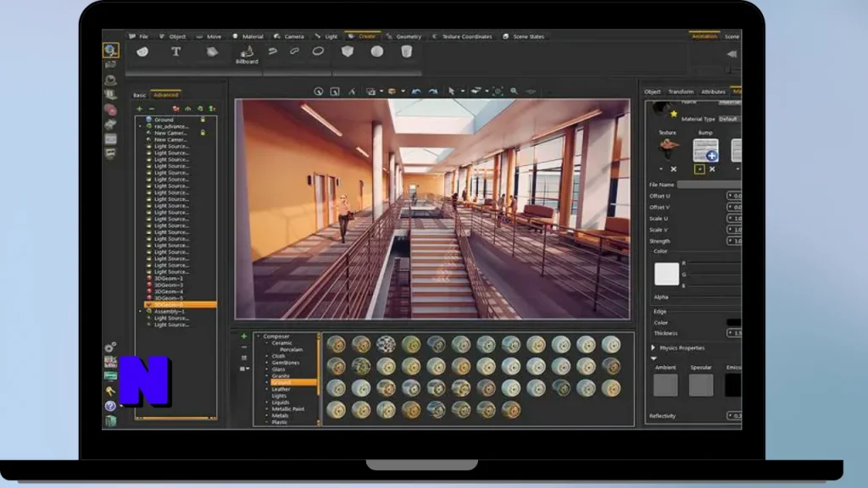
Task: Select the 3D text creation tool
Action: pyautogui.click(x=176, y=52)
